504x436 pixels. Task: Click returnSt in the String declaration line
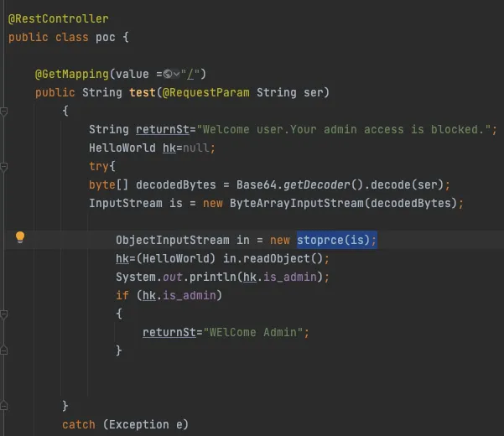163,129
